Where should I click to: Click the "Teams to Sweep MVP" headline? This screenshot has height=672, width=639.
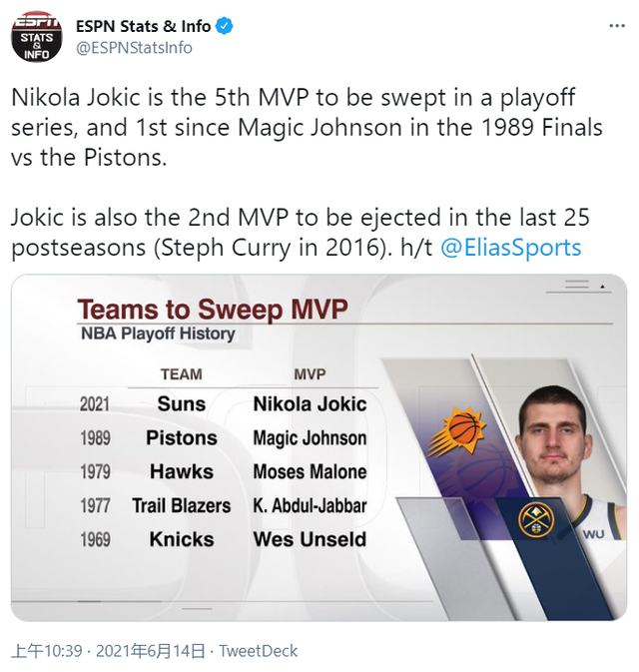(x=213, y=310)
